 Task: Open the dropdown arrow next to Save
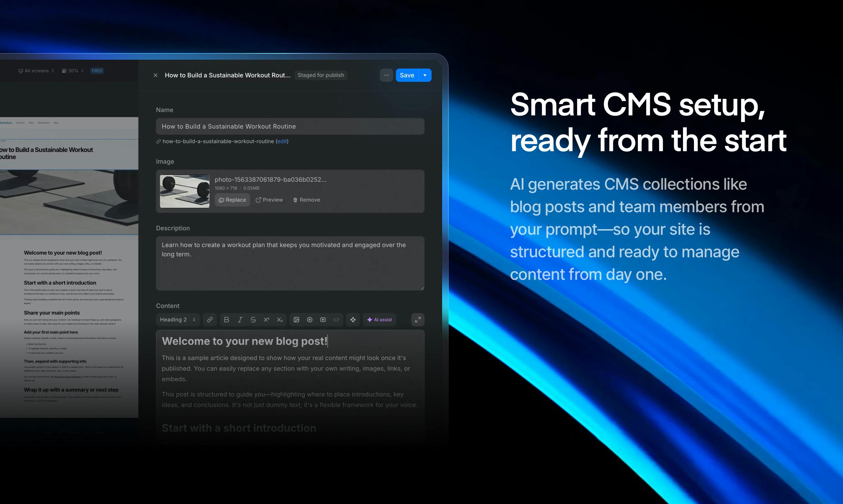tap(425, 75)
